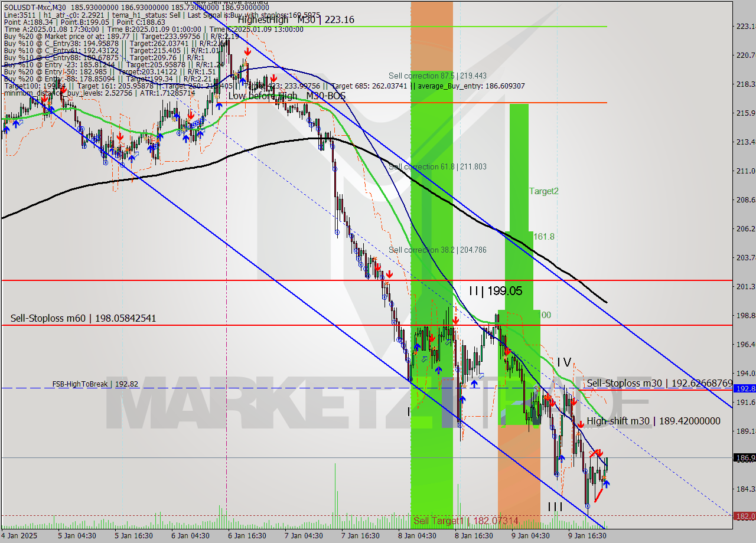Select 'Sell correction 38.2 | 204.786' label
The height and width of the screenshot is (543, 756).
tap(438, 250)
